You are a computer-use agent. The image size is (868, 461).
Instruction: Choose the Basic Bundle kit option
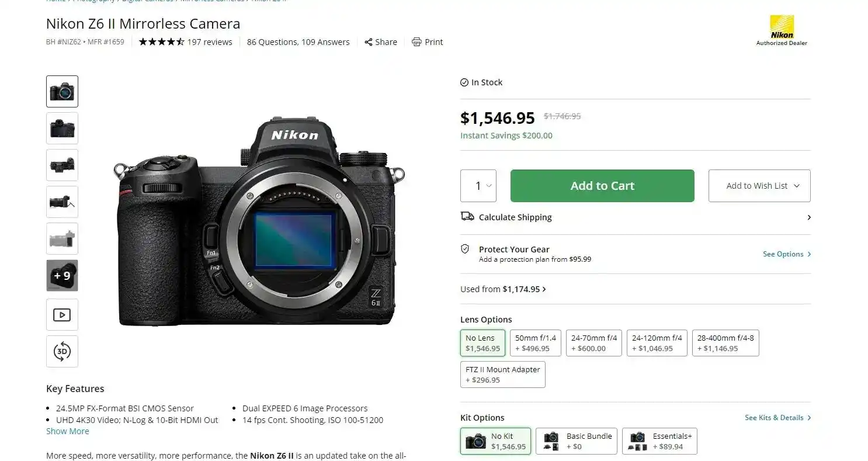tap(576, 441)
